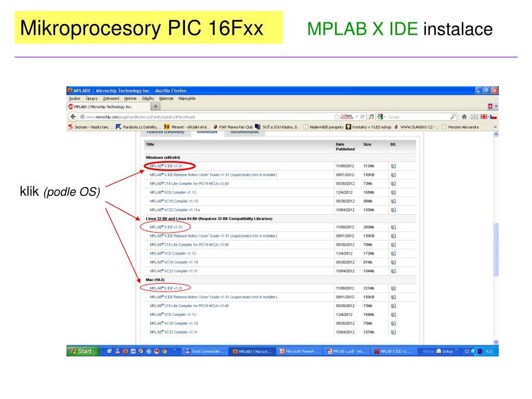This screenshot has height=399, width=532.
Task: Click download icon for Mac XC32 107Mb row
Action: click(393, 332)
